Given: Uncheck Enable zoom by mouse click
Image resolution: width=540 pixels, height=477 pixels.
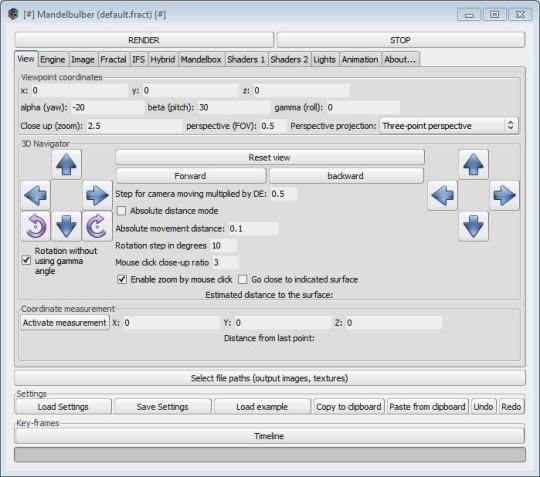Looking at the screenshot, I should [122, 279].
